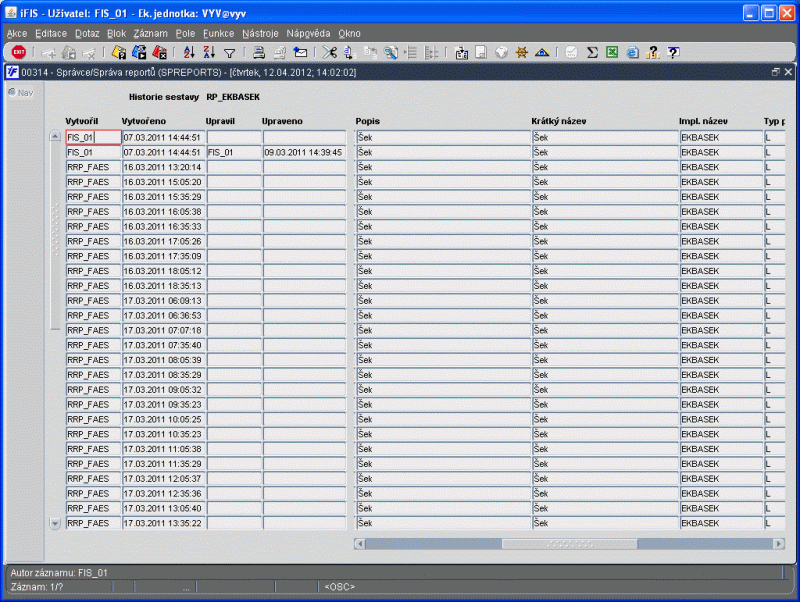Image resolution: width=800 pixels, height=602 pixels.
Task: Select cell 17.03.2011 06:09:13
Action: [x=164, y=300]
